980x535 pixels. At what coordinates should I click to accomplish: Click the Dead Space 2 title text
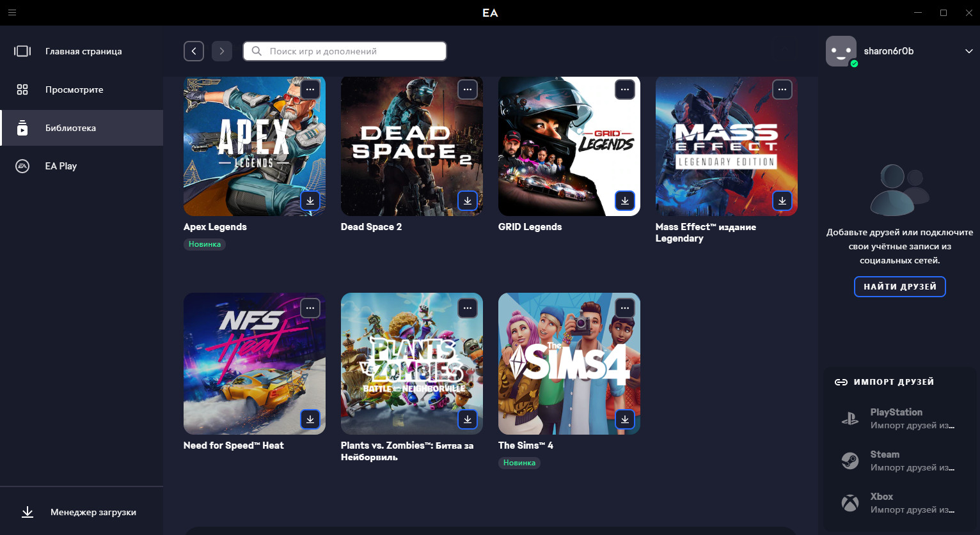(371, 227)
